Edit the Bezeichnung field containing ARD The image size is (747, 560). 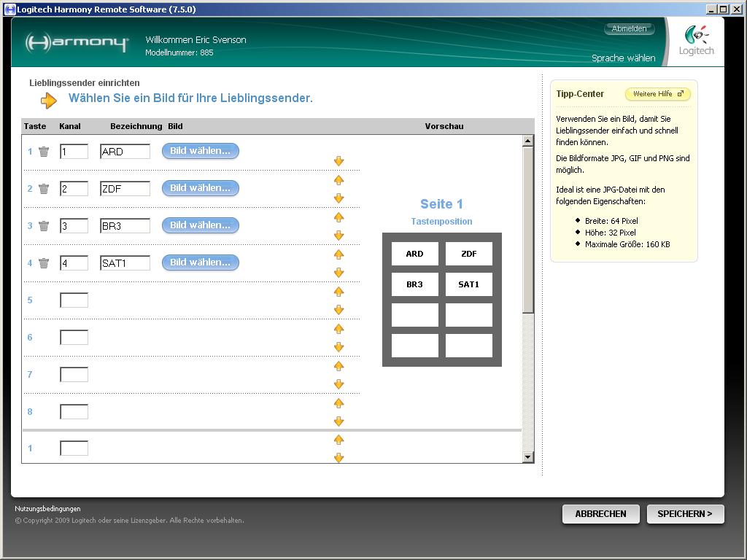125,152
